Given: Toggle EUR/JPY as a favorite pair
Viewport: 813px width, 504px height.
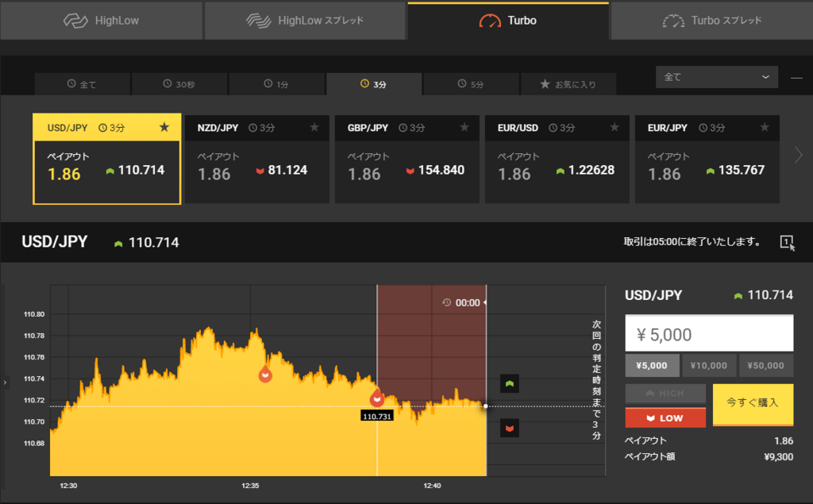Looking at the screenshot, I should 765,127.
